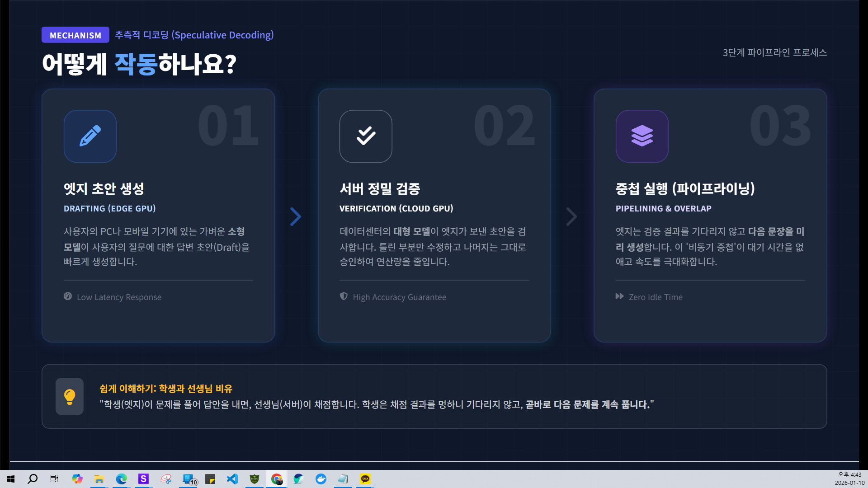This screenshot has height=488, width=868.
Task: Open Visual Studio Code from taskbar
Action: (x=232, y=479)
